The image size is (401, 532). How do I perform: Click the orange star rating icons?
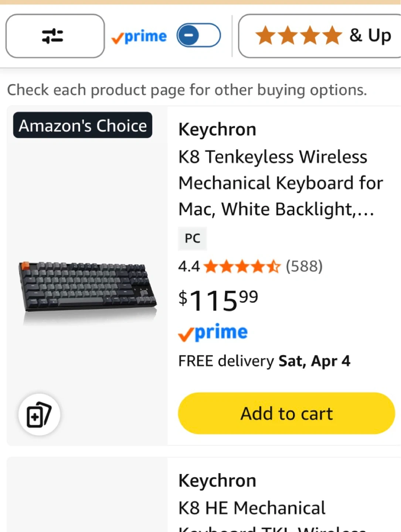(242, 266)
